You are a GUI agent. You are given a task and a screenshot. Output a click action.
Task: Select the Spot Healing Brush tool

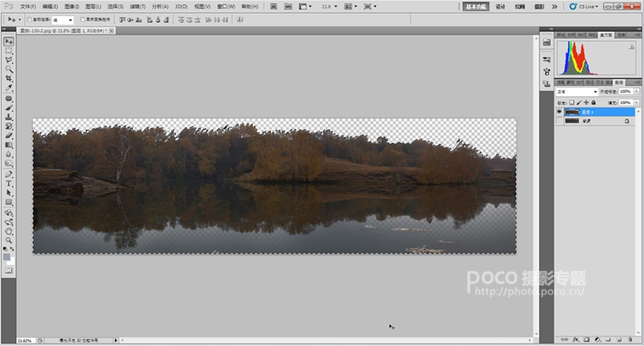(x=9, y=99)
